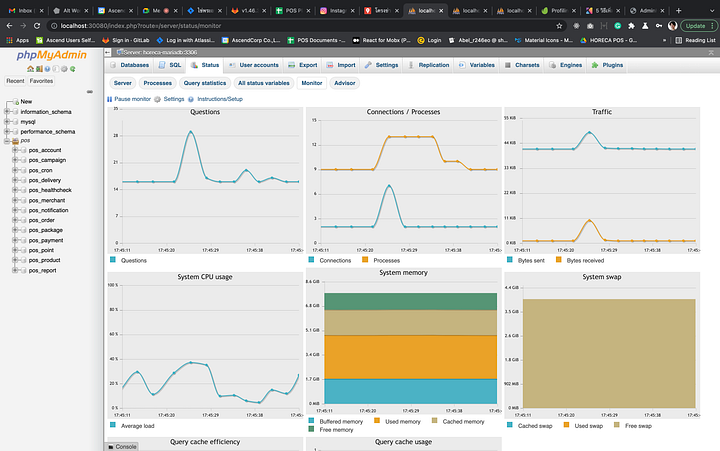Screen dimensions: 720x451
Task: Reload navigation panel with green arrow icon
Action: [x=73, y=69]
